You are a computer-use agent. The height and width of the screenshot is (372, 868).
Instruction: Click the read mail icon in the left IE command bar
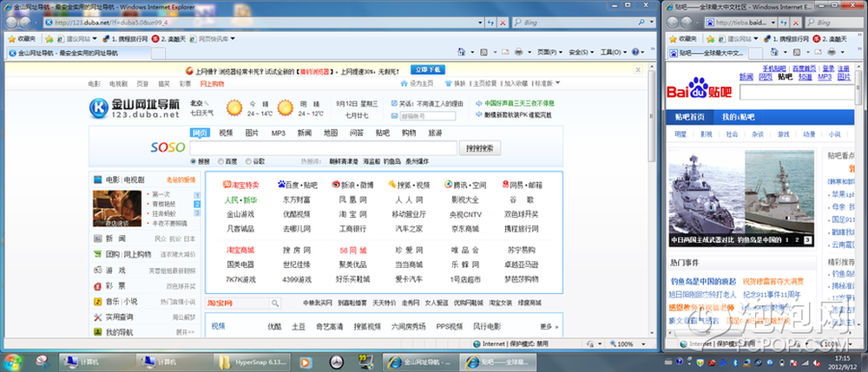tap(505, 52)
